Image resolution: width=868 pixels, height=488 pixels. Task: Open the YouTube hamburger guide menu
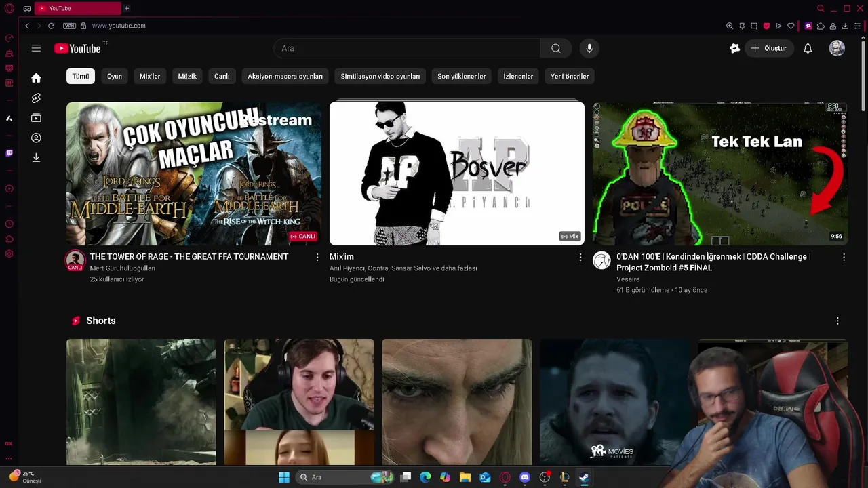36,48
